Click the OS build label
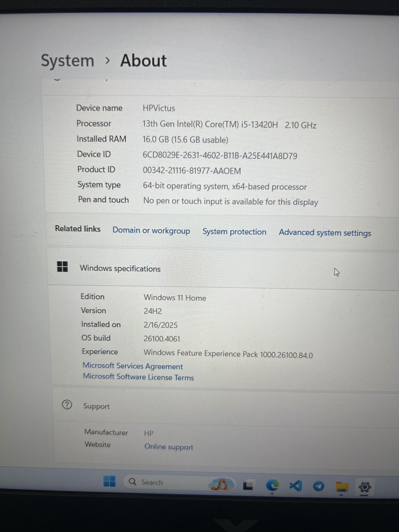 click(x=96, y=338)
